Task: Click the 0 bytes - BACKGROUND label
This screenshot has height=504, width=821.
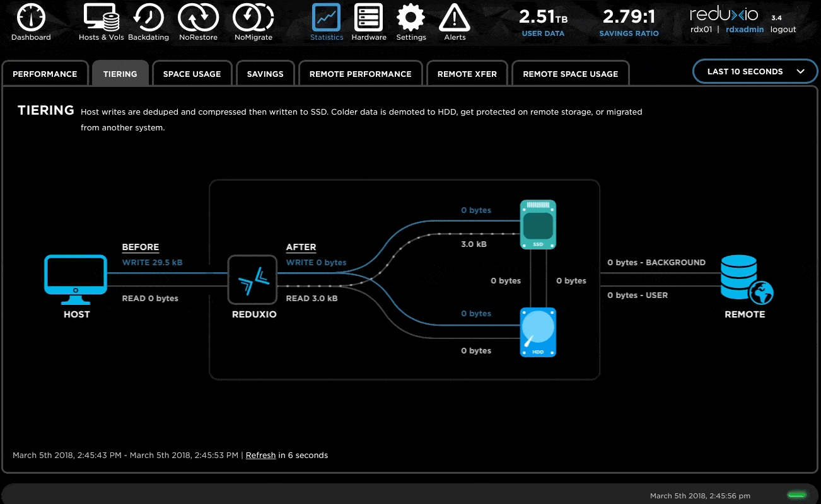Action: [x=656, y=262]
